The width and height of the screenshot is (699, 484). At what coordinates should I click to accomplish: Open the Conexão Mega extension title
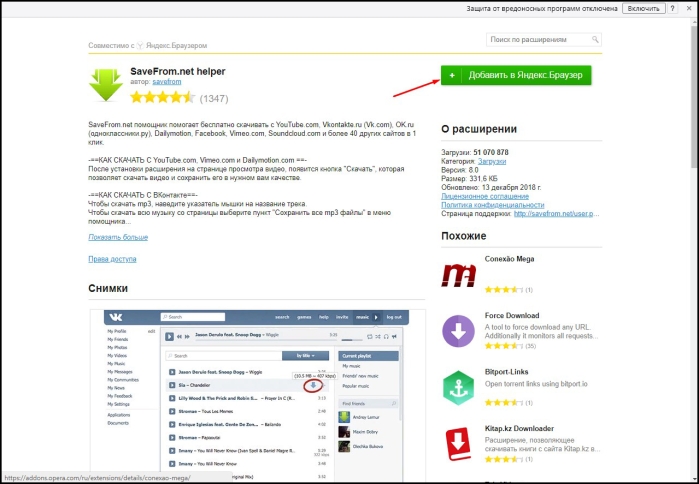pos(509,259)
